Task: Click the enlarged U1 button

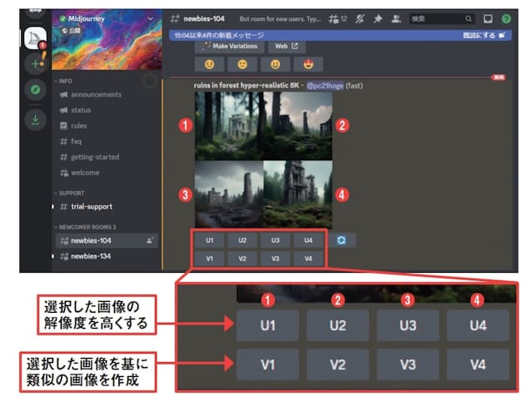Action: [268, 325]
